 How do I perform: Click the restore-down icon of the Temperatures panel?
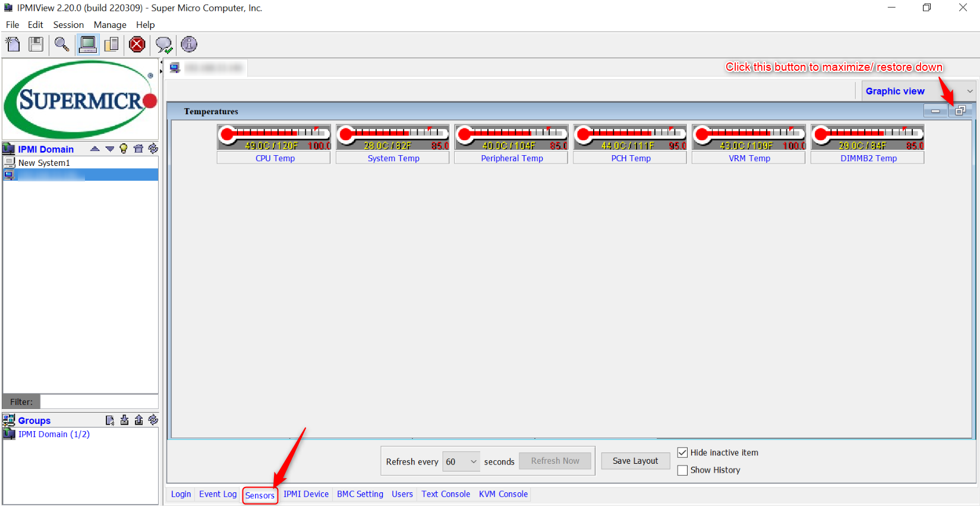pos(960,111)
